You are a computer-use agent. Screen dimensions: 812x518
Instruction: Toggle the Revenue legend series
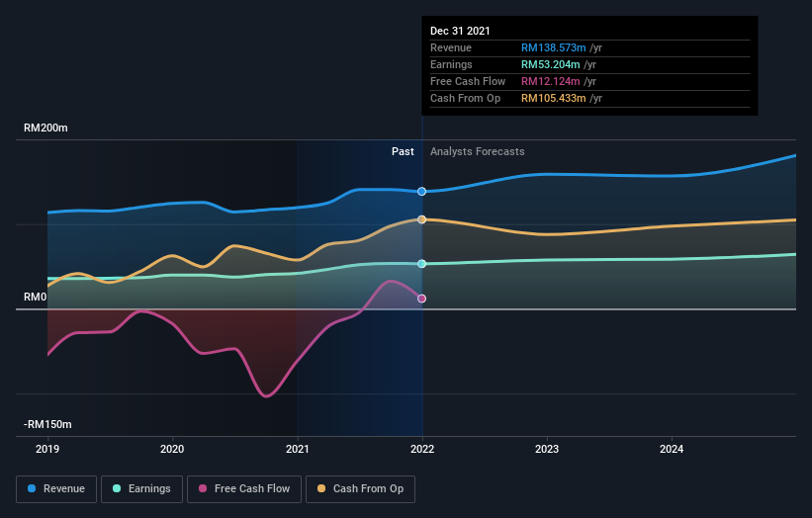click(x=57, y=488)
